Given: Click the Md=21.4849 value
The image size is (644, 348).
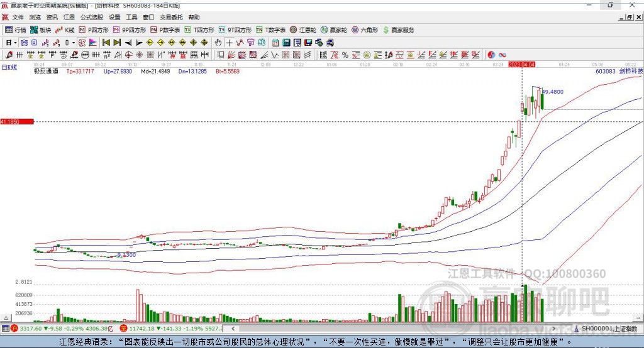Looking at the screenshot, I should coord(155,71).
